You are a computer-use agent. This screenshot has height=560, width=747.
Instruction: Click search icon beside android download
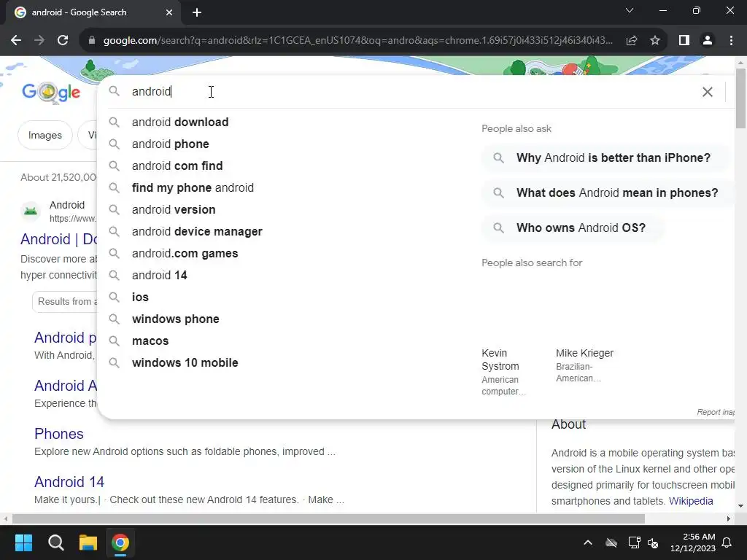pos(114,122)
